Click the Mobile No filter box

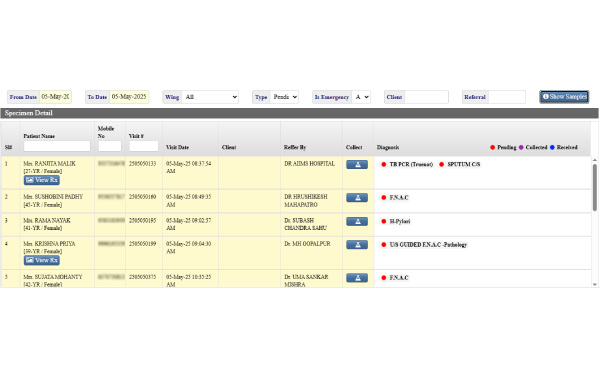coord(110,146)
